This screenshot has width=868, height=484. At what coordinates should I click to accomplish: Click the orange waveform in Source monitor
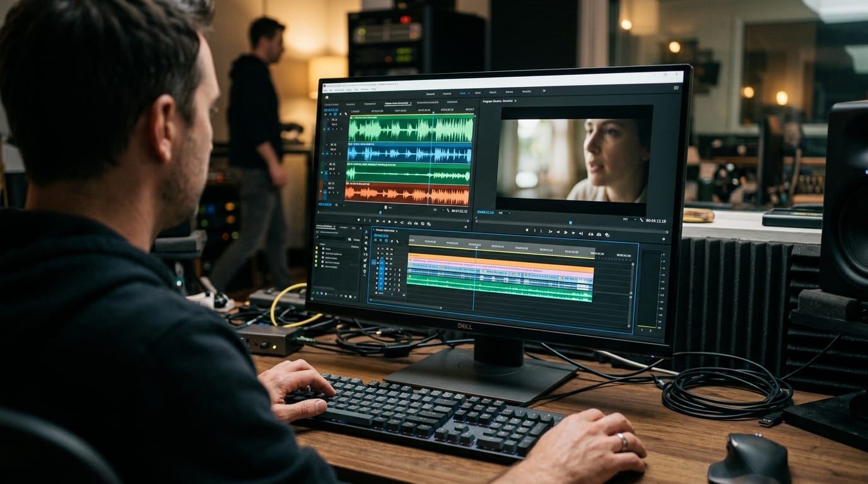coord(407,194)
